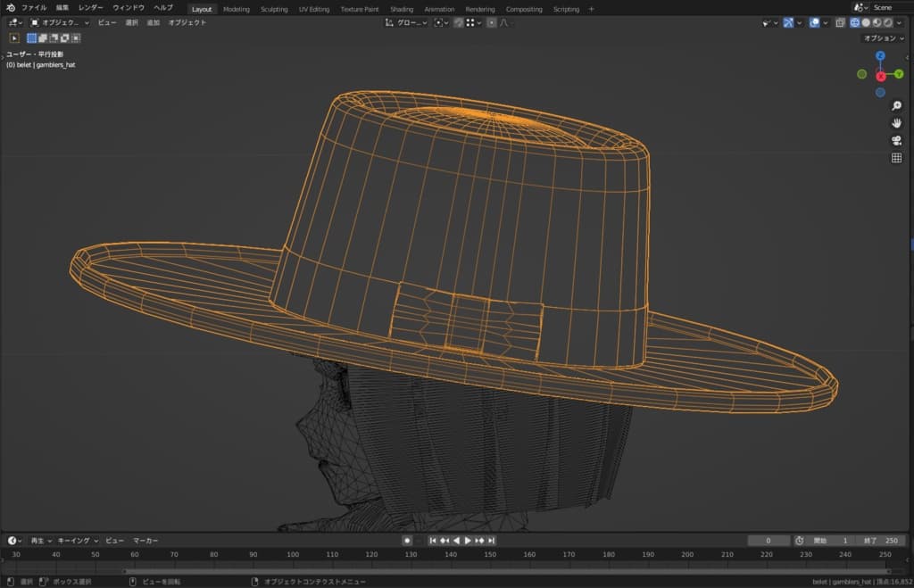Toggle camera view with the camera icon
Screen dimensions: 914x588
tap(896, 141)
